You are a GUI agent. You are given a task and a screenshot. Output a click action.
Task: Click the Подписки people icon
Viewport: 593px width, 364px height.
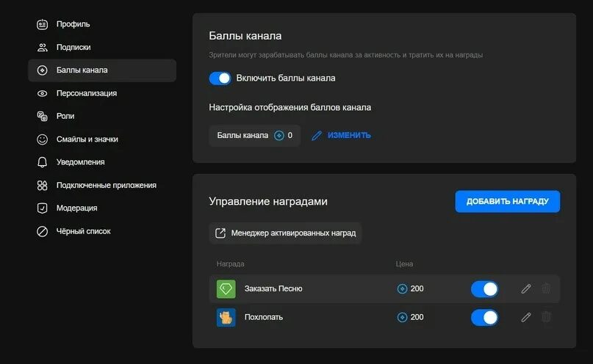click(x=42, y=47)
